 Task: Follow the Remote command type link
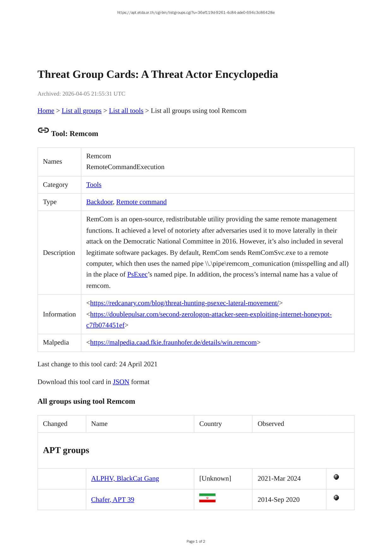141,202
